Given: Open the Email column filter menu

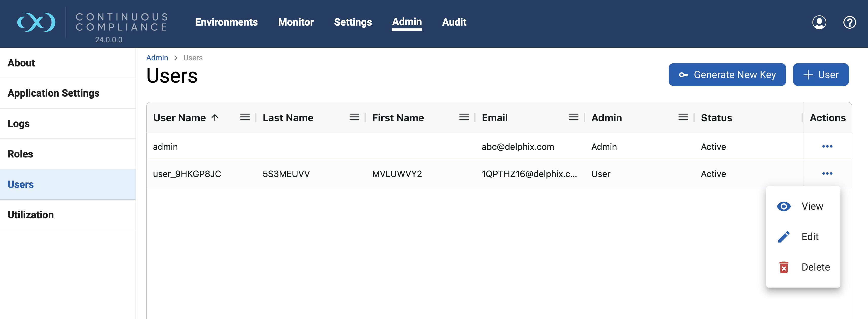Looking at the screenshot, I should click(573, 117).
